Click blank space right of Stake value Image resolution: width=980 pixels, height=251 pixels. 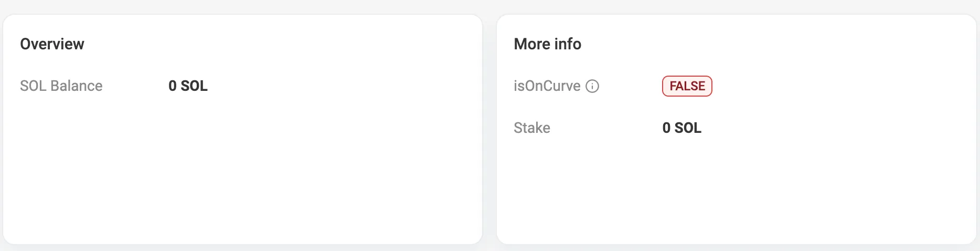tap(839, 128)
